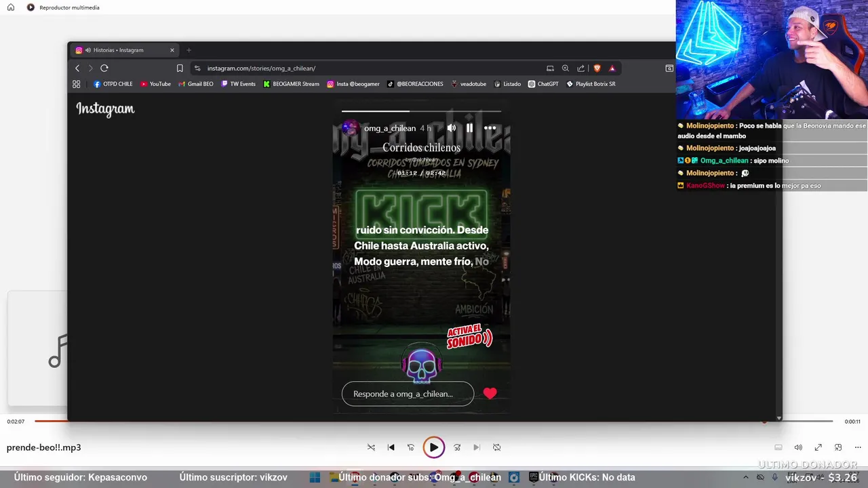The width and height of the screenshot is (868, 488).
Task: Show hidden system tray icons chevron
Action: 745,477
